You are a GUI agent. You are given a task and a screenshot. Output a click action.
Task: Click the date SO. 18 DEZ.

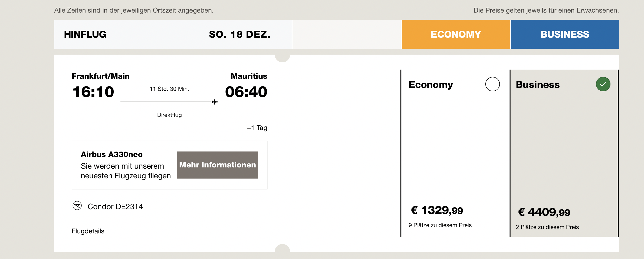click(x=239, y=34)
